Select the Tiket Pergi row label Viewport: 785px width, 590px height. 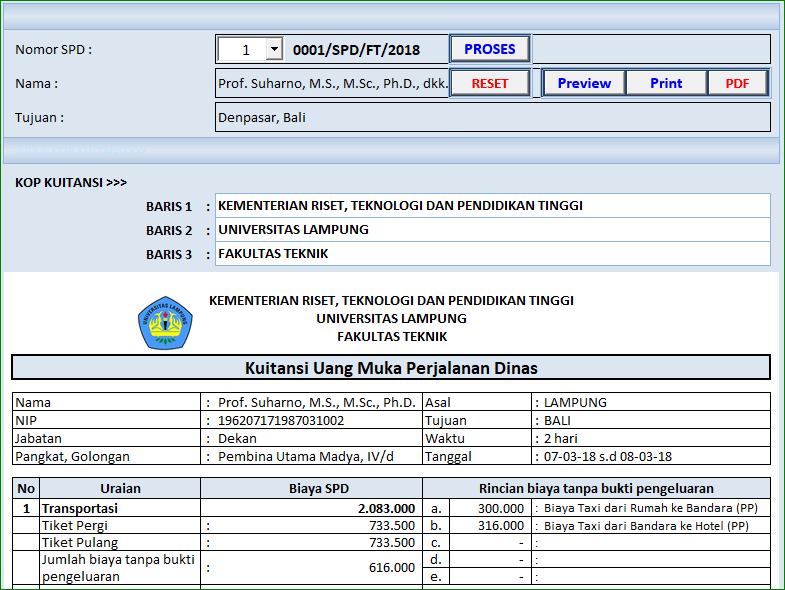[75, 525]
